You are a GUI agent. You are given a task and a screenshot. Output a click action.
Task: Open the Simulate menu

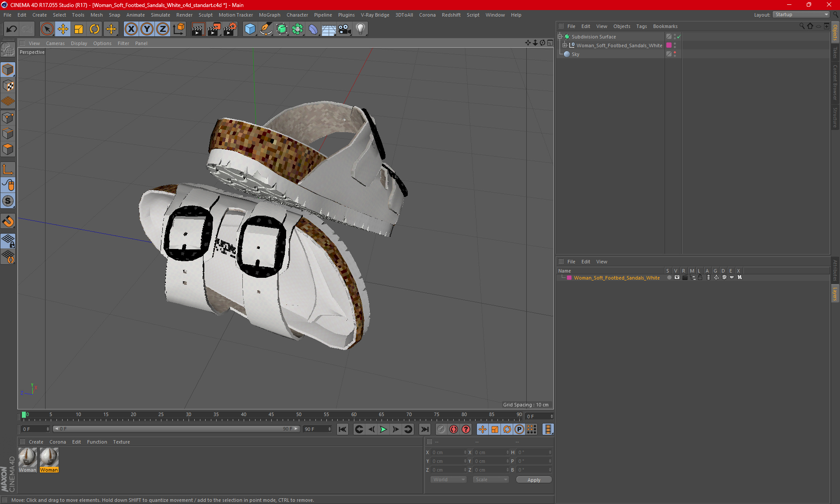click(161, 15)
